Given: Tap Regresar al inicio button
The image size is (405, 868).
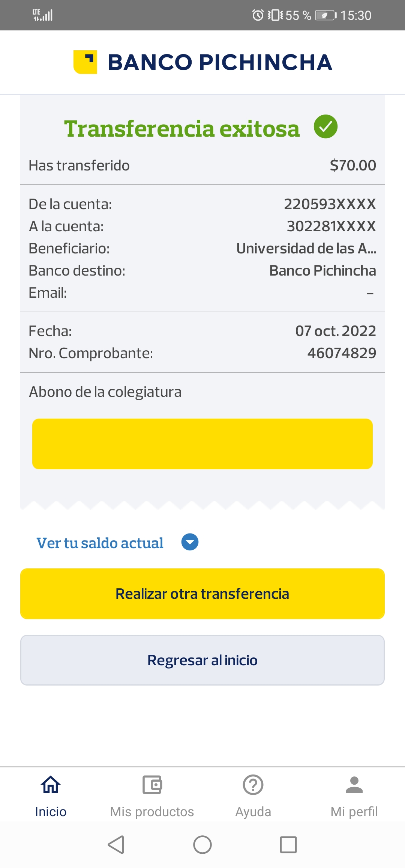Looking at the screenshot, I should (202, 660).
